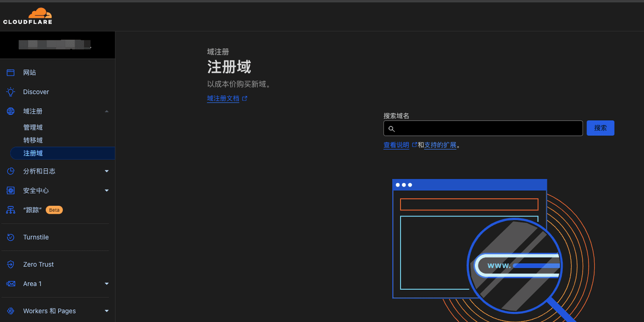Click the 域注册 breadcrumb text above heading
This screenshot has width=644, height=322.
click(218, 52)
